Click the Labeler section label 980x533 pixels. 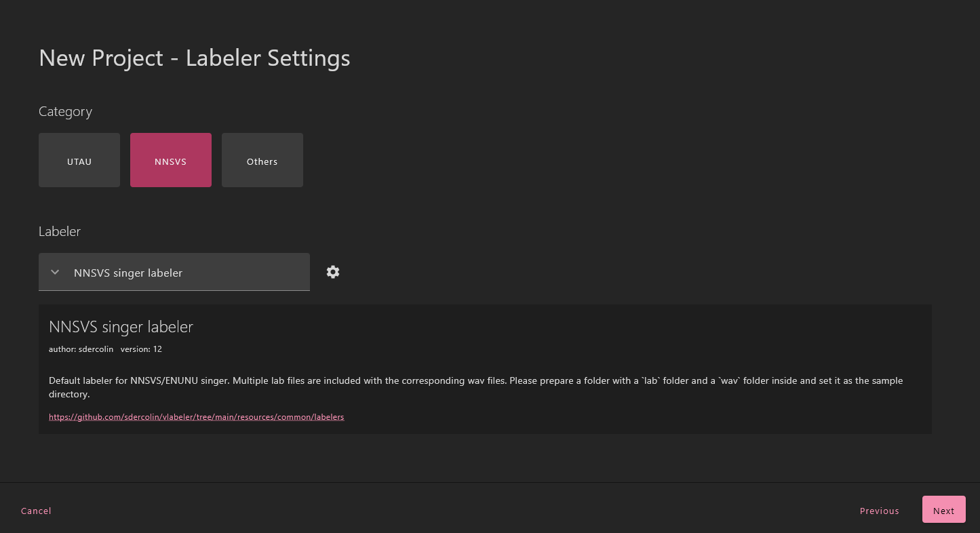(x=60, y=232)
